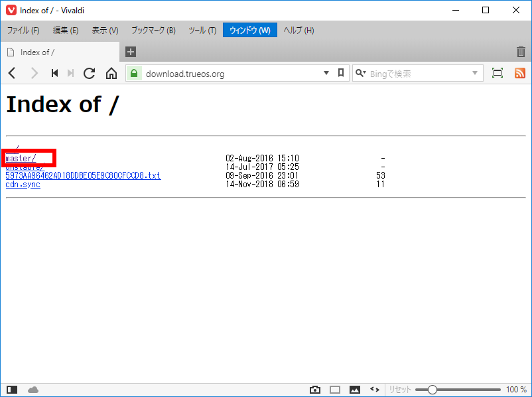This screenshot has height=397, width=532.
Task: Click the Bing search field
Action: click(419, 74)
